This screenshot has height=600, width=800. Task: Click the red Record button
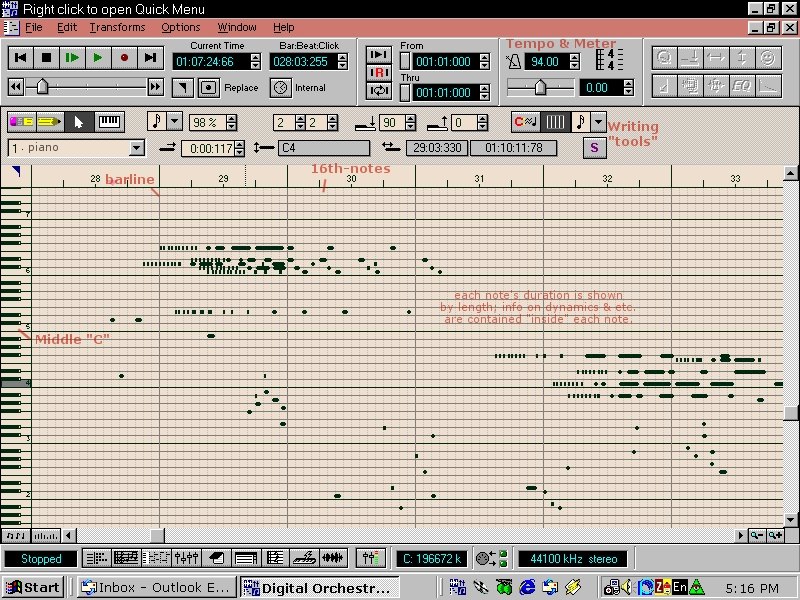point(124,59)
